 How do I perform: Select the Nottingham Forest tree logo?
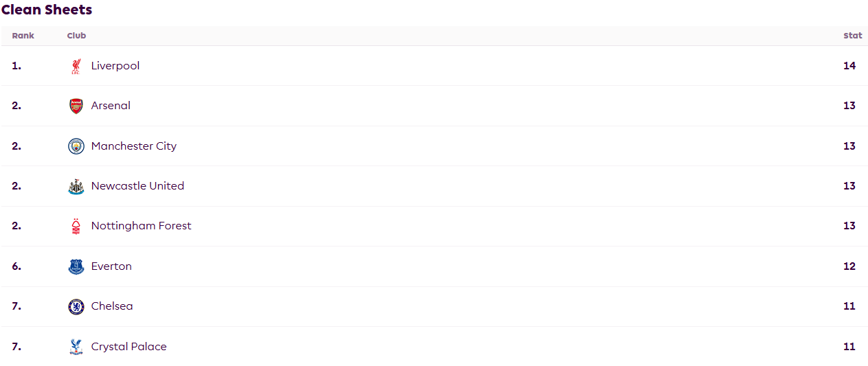point(76,226)
